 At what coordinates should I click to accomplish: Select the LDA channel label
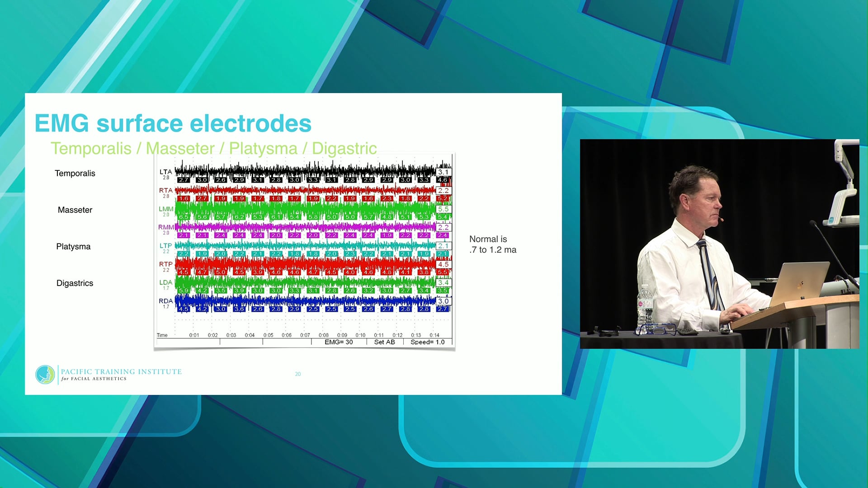(x=165, y=283)
